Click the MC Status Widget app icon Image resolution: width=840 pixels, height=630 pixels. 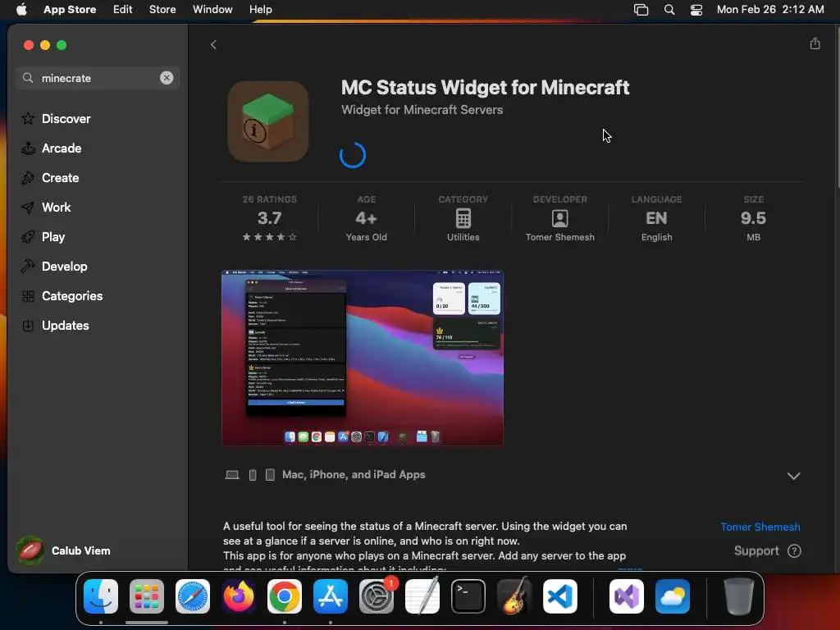click(x=268, y=121)
